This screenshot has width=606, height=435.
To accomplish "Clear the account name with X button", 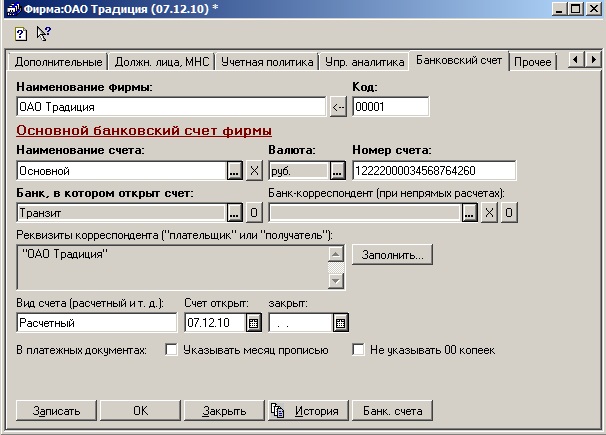I will pos(254,171).
